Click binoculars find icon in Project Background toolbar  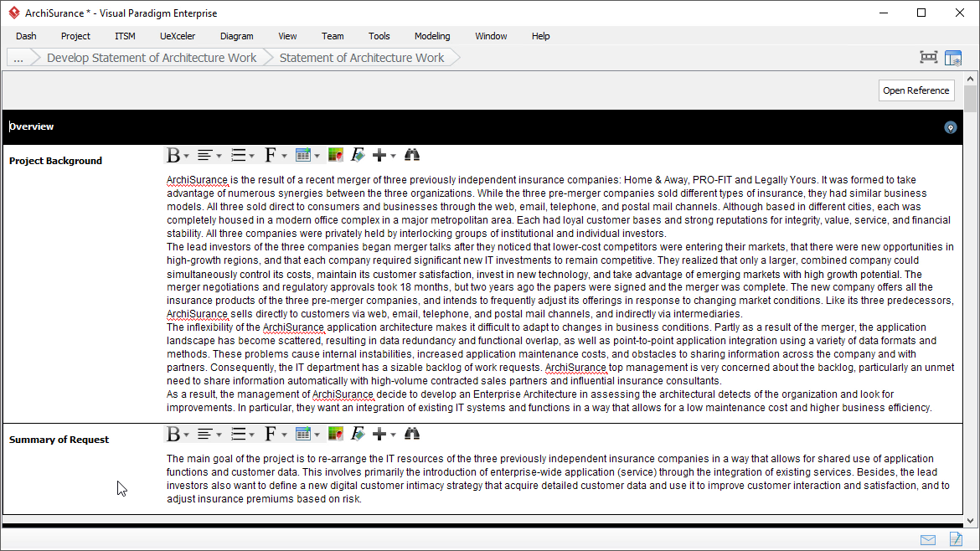click(412, 154)
